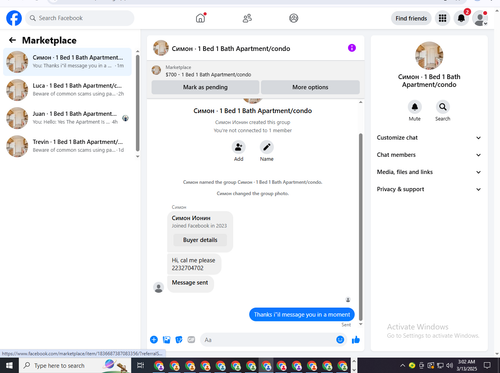Show hidden system tray icons
Viewport: 500px width, 373px height.
[402, 365]
